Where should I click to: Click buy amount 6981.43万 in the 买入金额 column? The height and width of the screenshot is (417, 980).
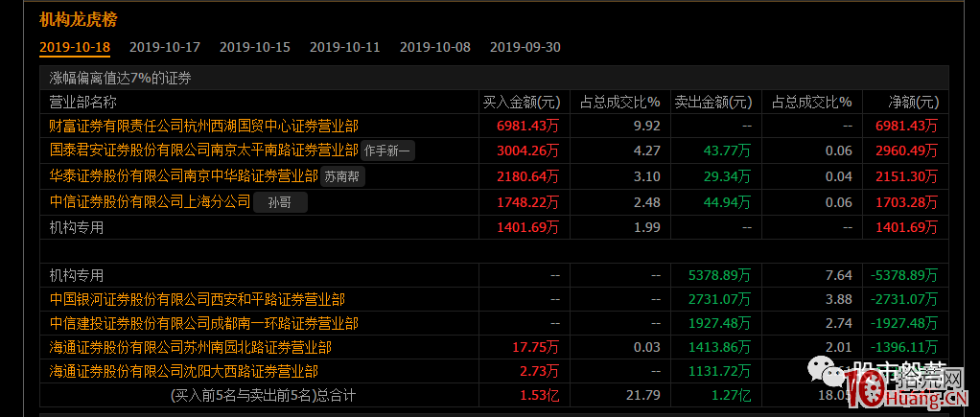tap(528, 127)
